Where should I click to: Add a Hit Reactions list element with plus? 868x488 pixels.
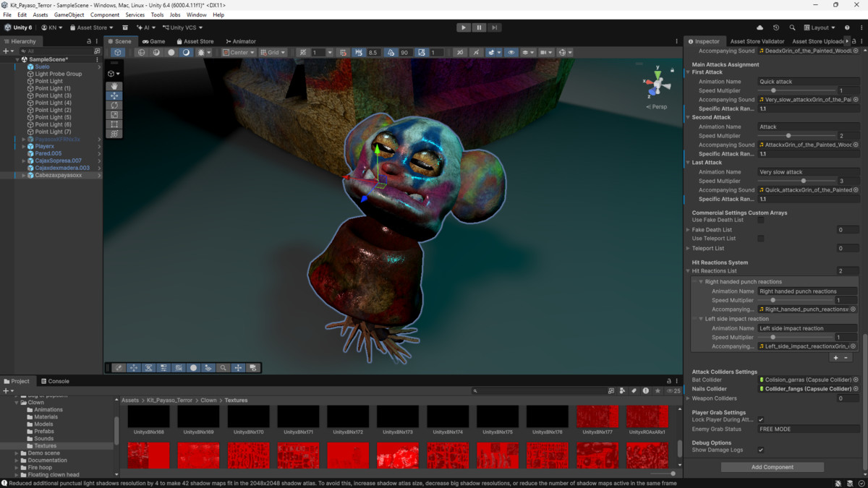836,358
